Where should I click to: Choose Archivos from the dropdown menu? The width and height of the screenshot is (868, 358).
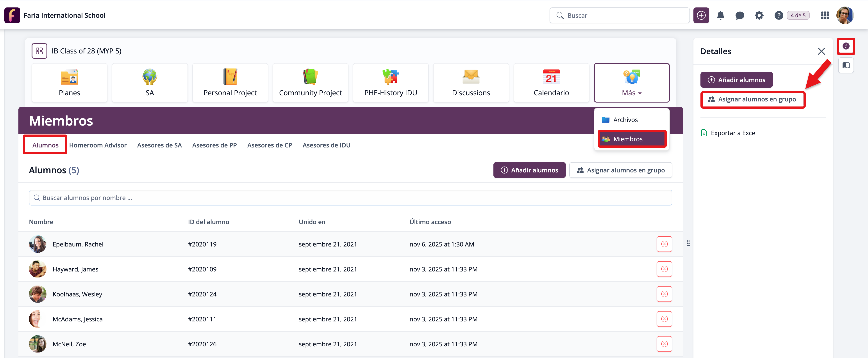click(x=625, y=120)
